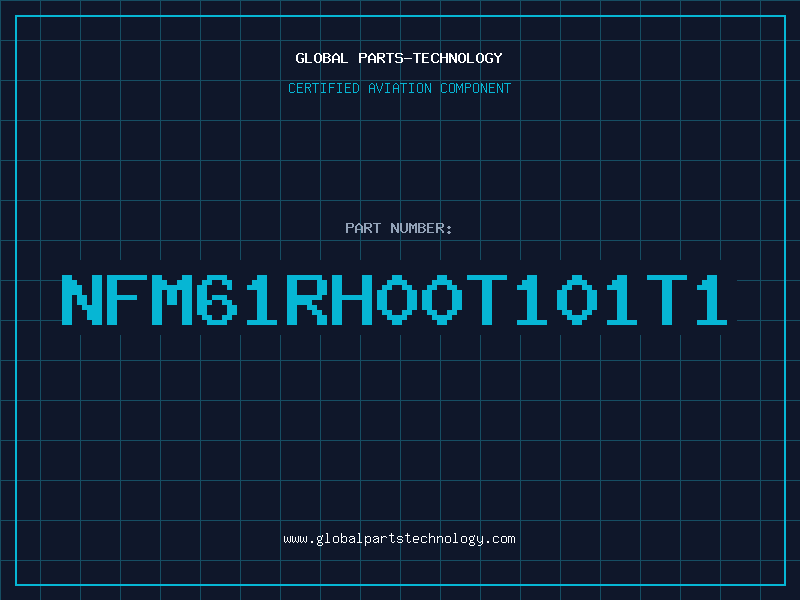Click the PART NUMBER: label
The image size is (800, 600).
click(x=398, y=228)
